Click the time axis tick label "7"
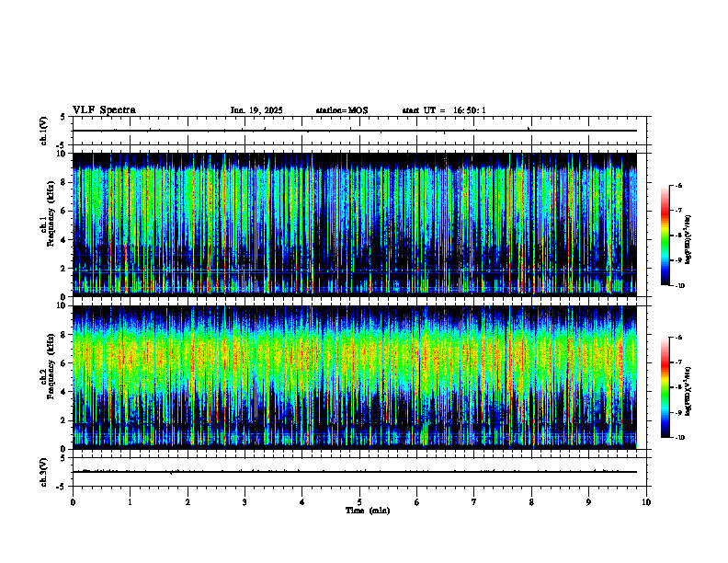Viewport: 728px width, 563px height. click(x=474, y=502)
